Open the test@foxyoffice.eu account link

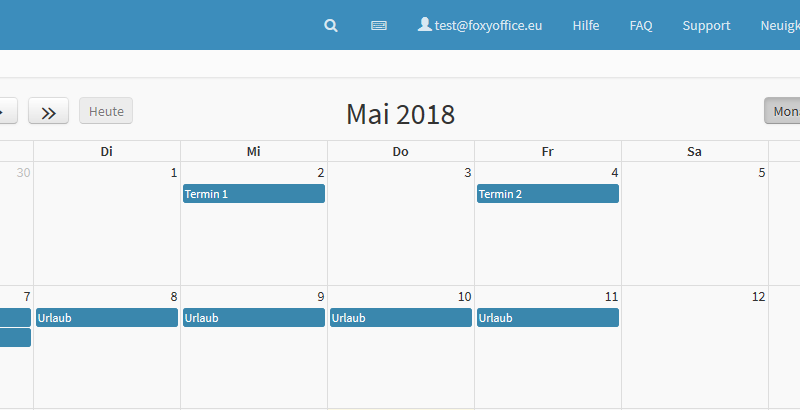(488, 26)
